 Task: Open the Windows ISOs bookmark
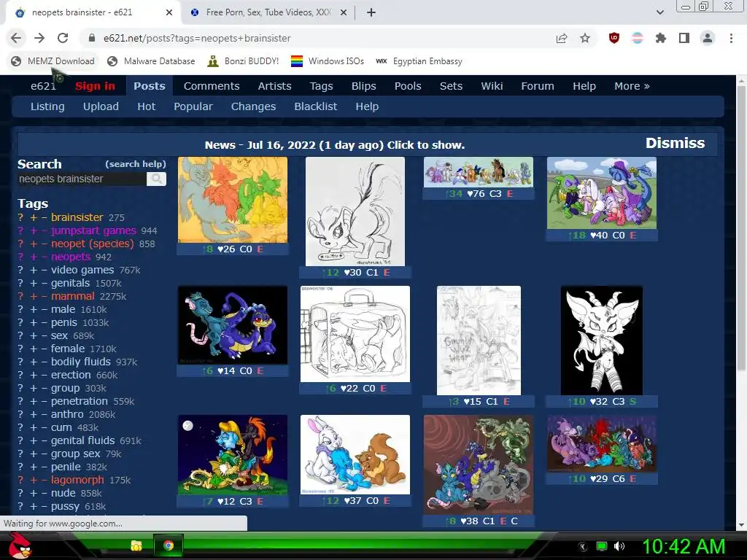click(328, 61)
